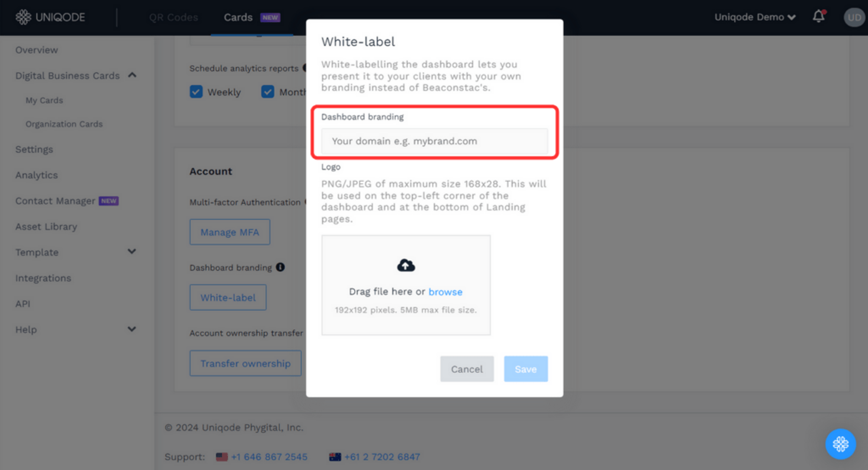Click the cloud upload icon
Screen dimensions: 868x470
point(406,265)
